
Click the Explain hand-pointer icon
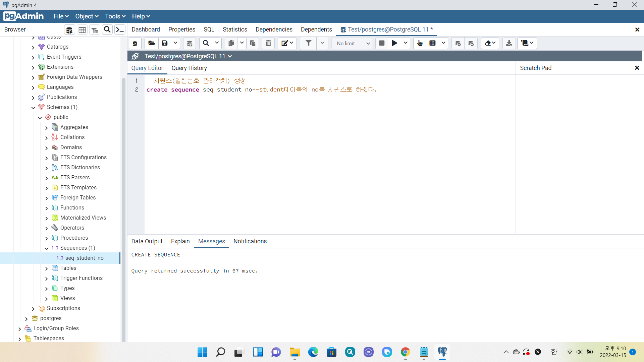tap(420, 43)
